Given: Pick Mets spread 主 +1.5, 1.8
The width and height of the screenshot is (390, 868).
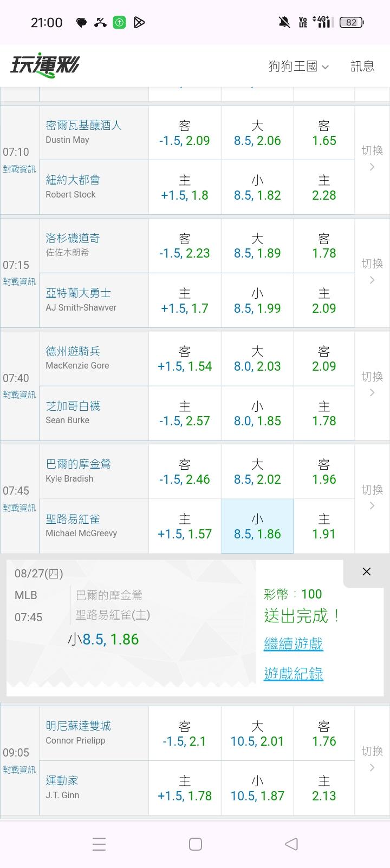Looking at the screenshot, I should click(x=185, y=187).
